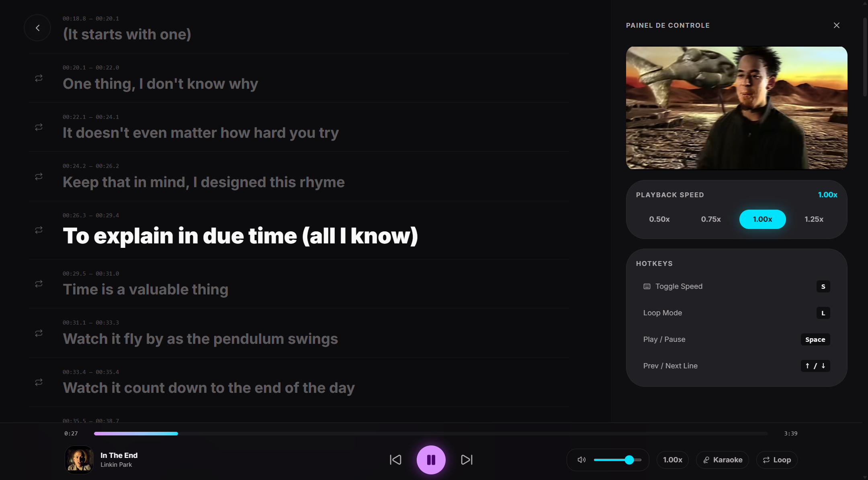Skip to the previous track

click(x=395, y=460)
